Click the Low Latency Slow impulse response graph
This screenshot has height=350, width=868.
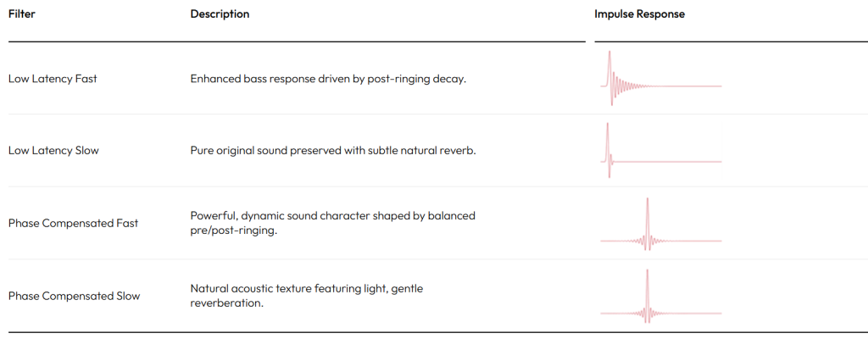click(661, 150)
